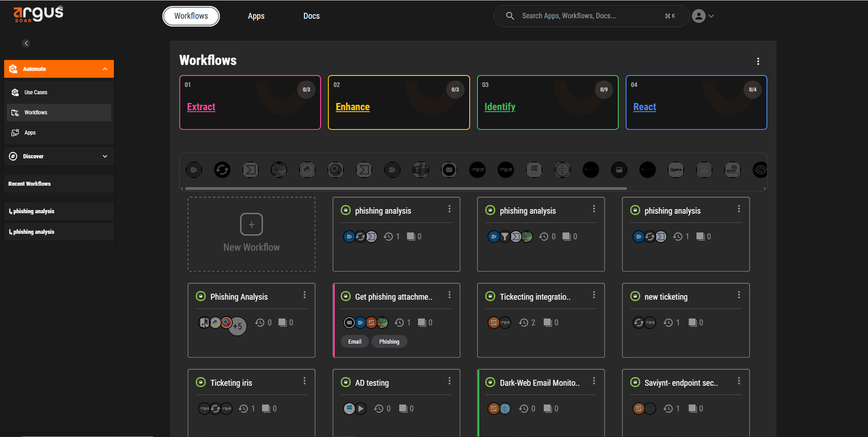This screenshot has height=437, width=868.
Task: Toggle the status circle on new ticketing
Action: (635, 296)
